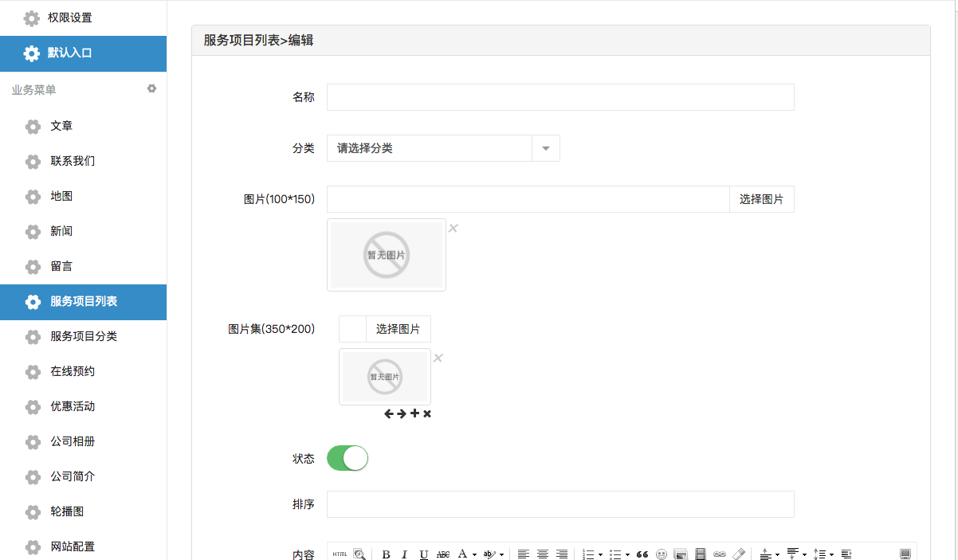Open the gear settings icon beside 业务菜单
The width and height of the screenshot is (958, 560).
tap(151, 88)
